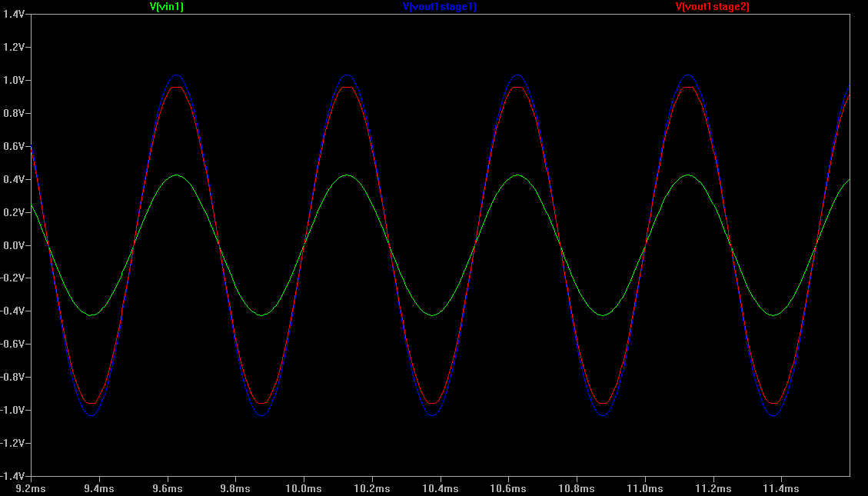868x496 pixels.
Task: Click the -1.0V vertical axis label
Action: pos(13,410)
